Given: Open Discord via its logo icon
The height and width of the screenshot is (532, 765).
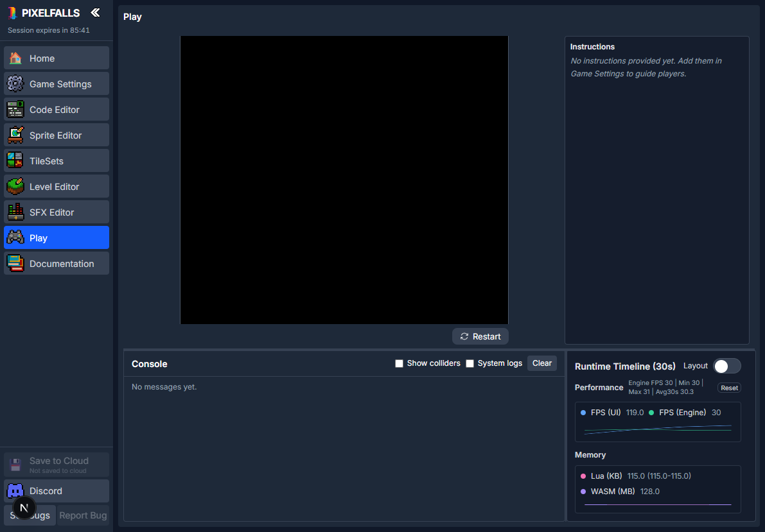Looking at the screenshot, I should click(x=15, y=490).
